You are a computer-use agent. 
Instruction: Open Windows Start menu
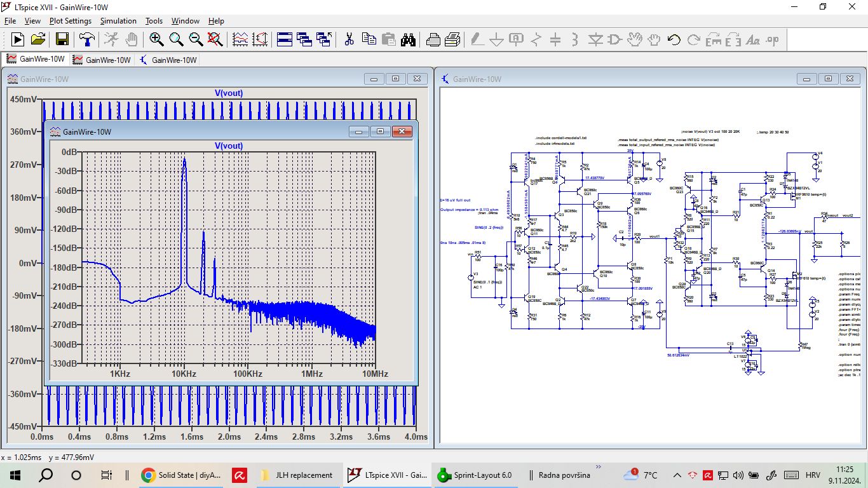coord(15,475)
